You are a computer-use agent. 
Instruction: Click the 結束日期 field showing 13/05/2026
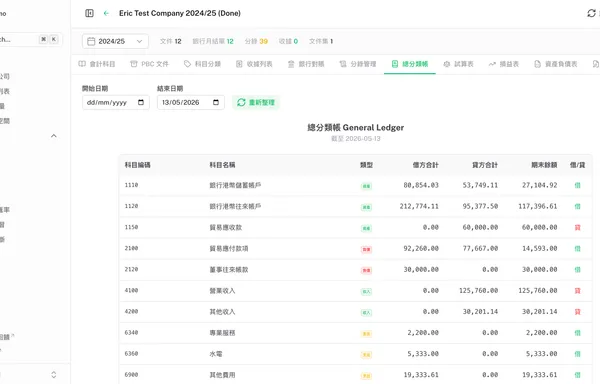191,103
